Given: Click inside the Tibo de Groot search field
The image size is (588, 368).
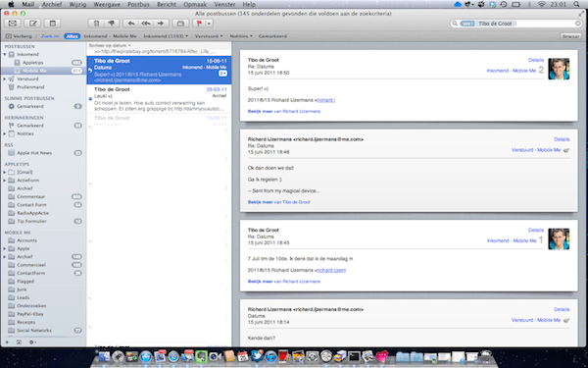Looking at the screenshot, I should [516, 24].
